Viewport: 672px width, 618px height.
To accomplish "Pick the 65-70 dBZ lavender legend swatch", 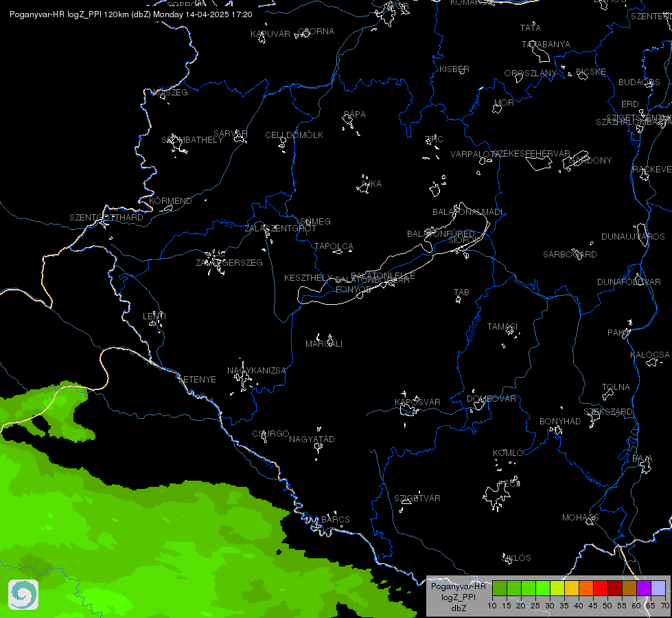I will (x=658, y=588).
